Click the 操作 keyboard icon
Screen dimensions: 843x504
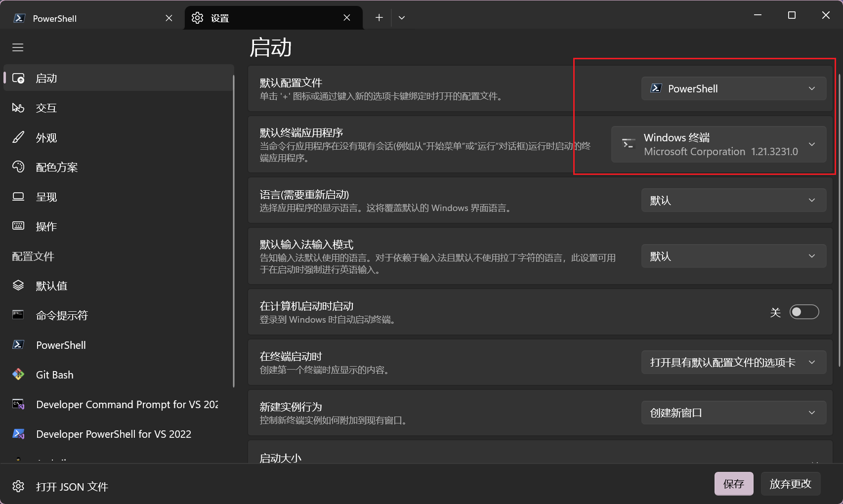point(18,226)
